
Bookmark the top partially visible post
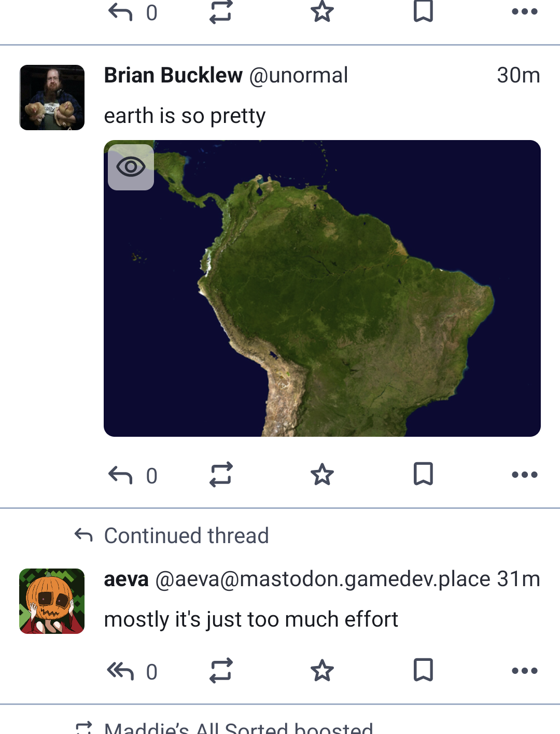pyautogui.click(x=423, y=11)
